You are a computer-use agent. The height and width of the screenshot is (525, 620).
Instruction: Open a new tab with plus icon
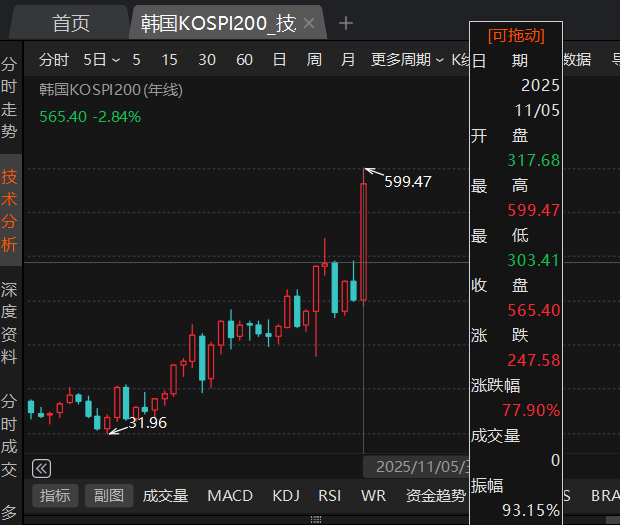click(x=346, y=23)
